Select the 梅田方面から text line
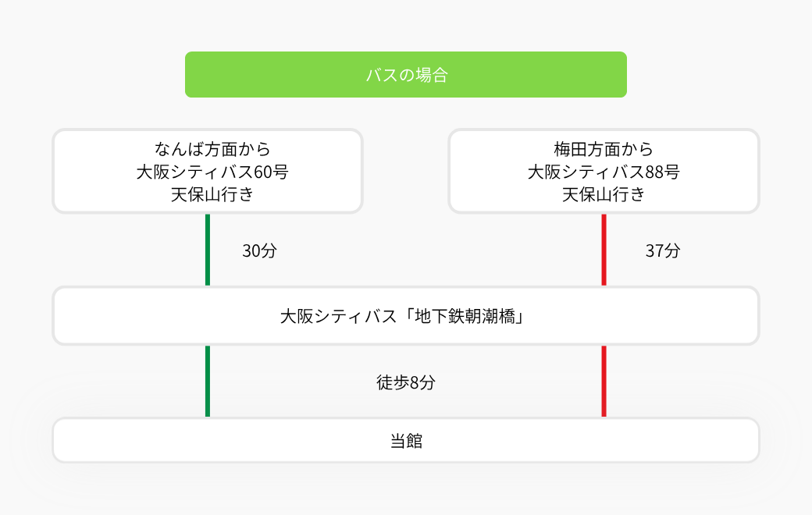812x515 pixels. [x=604, y=149]
